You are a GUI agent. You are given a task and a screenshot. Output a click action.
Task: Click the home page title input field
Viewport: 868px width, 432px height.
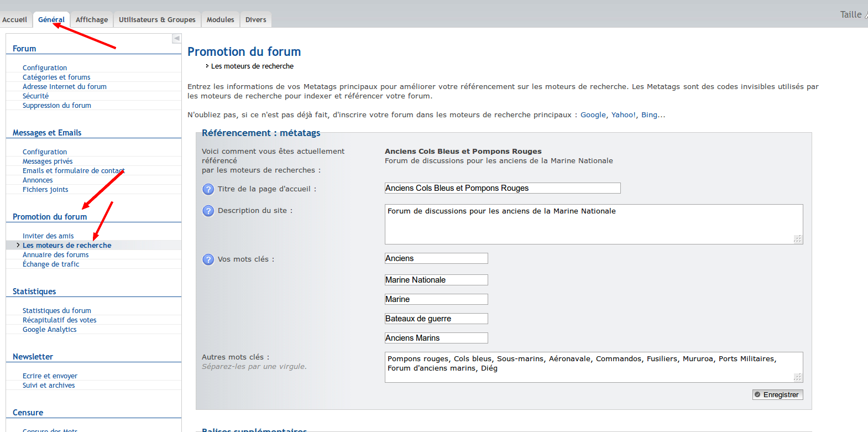[503, 188]
